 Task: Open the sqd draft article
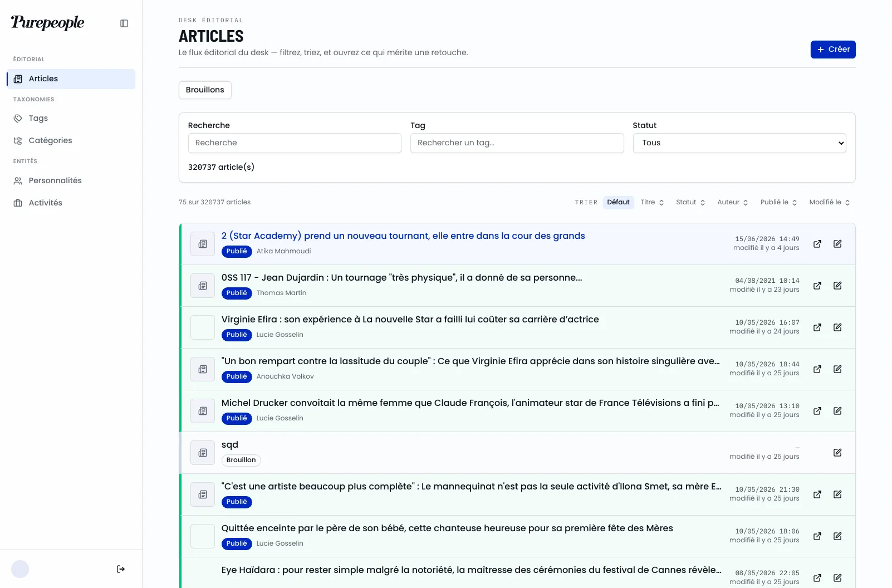coord(230,445)
